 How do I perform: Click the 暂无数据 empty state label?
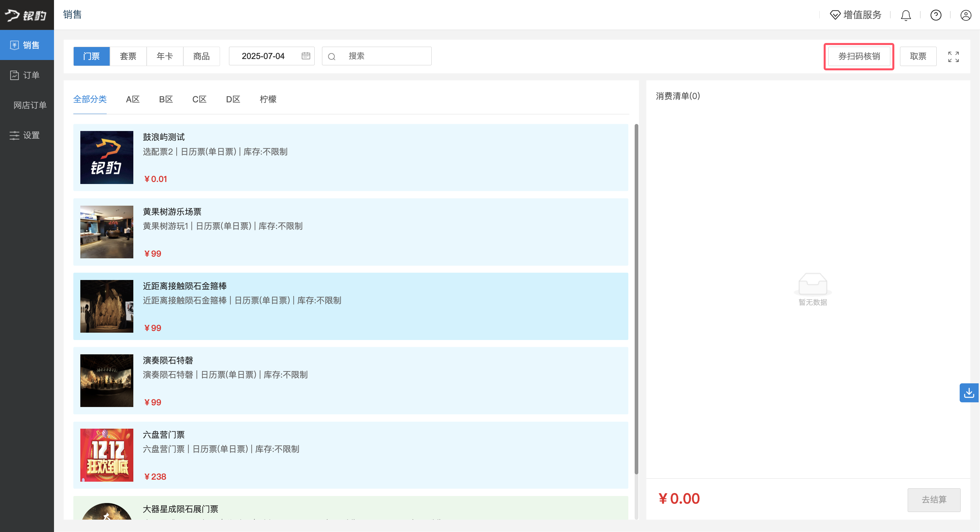click(x=813, y=302)
